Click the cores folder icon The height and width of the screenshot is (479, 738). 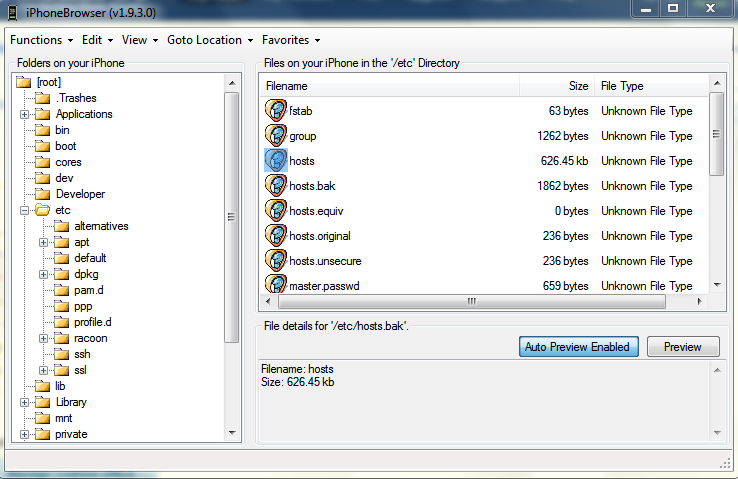43,162
